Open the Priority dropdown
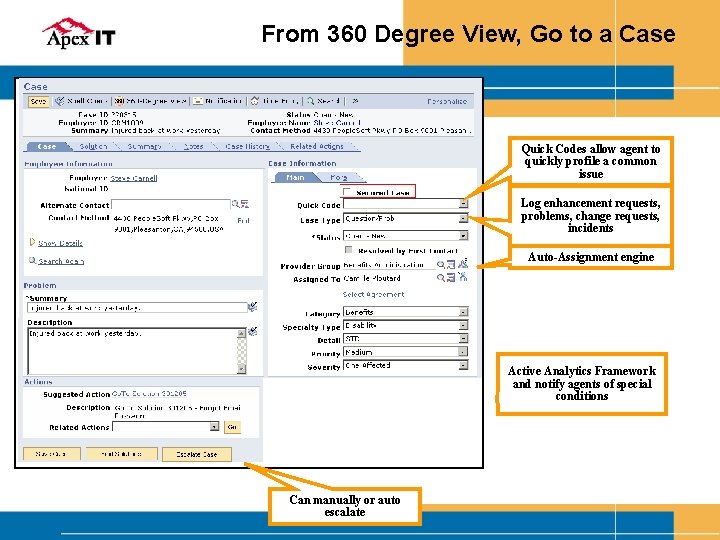The image size is (720, 540). coord(463,352)
